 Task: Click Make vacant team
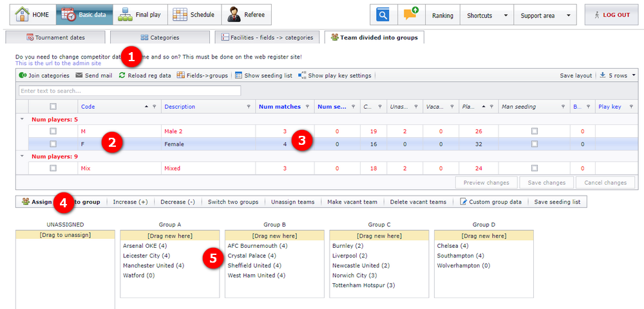coord(352,202)
